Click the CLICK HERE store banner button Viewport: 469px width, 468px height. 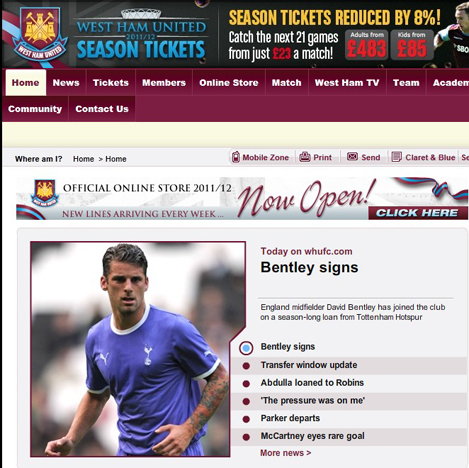[417, 213]
